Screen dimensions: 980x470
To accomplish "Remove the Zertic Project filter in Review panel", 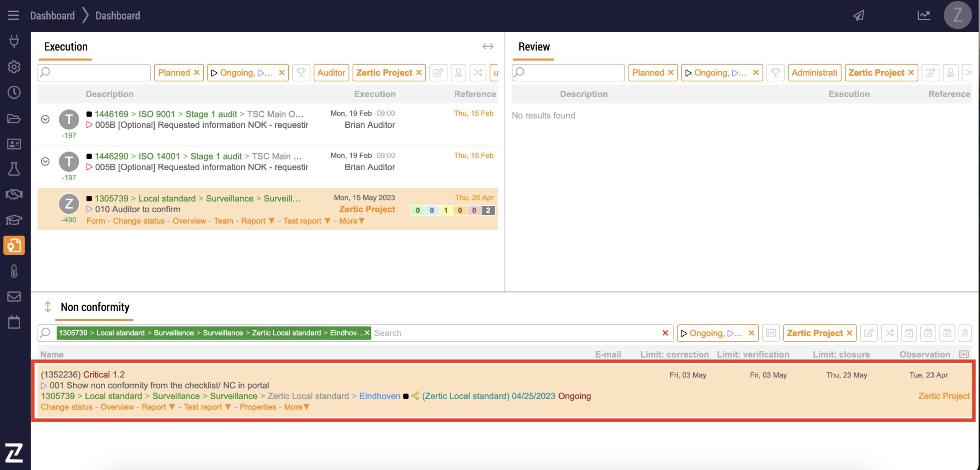I will point(911,73).
